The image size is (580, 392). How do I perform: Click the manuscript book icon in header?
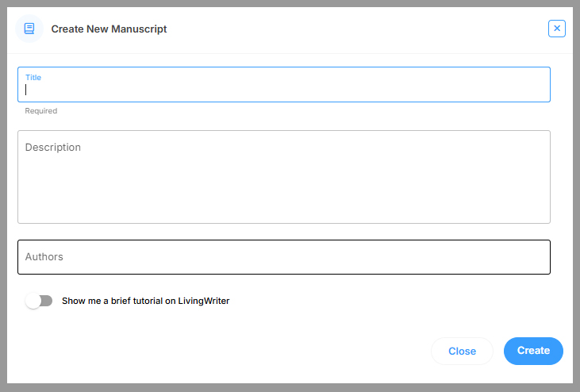29,29
